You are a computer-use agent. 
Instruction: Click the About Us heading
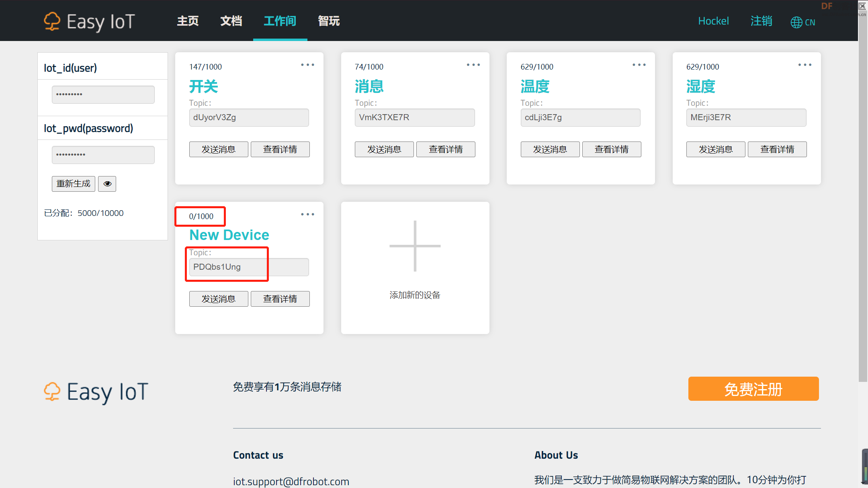pyautogui.click(x=556, y=455)
